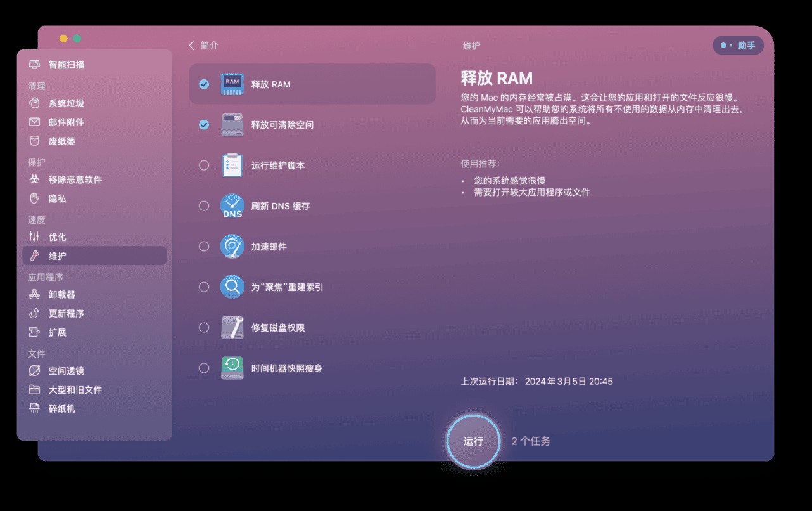Click the Reindex Spotlight magnifier icon

point(232,287)
